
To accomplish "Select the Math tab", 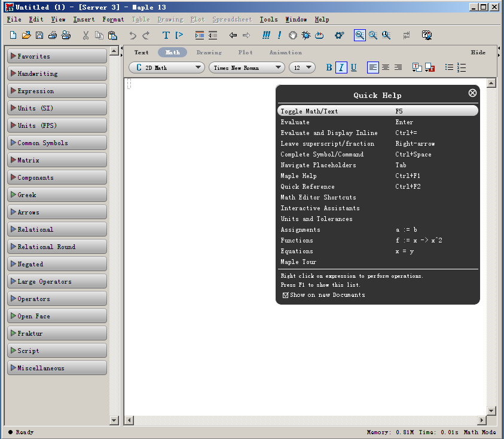I will pyautogui.click(x=173, y=53).
